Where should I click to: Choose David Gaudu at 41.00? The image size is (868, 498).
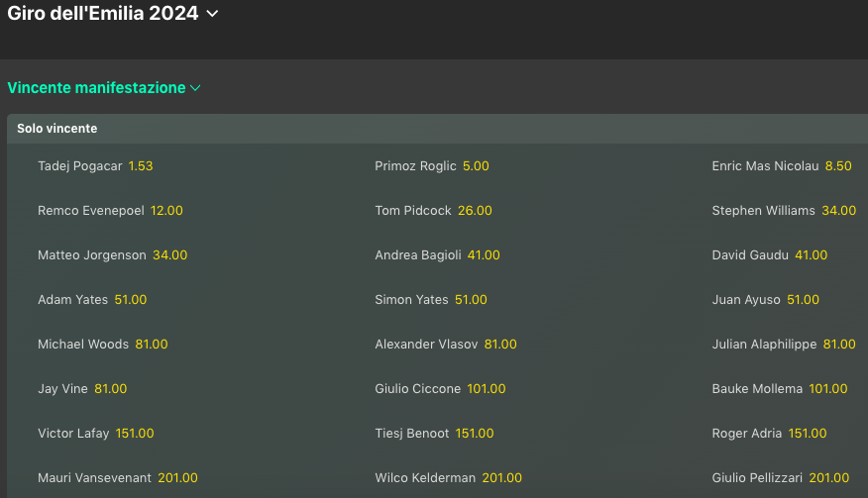769,255
